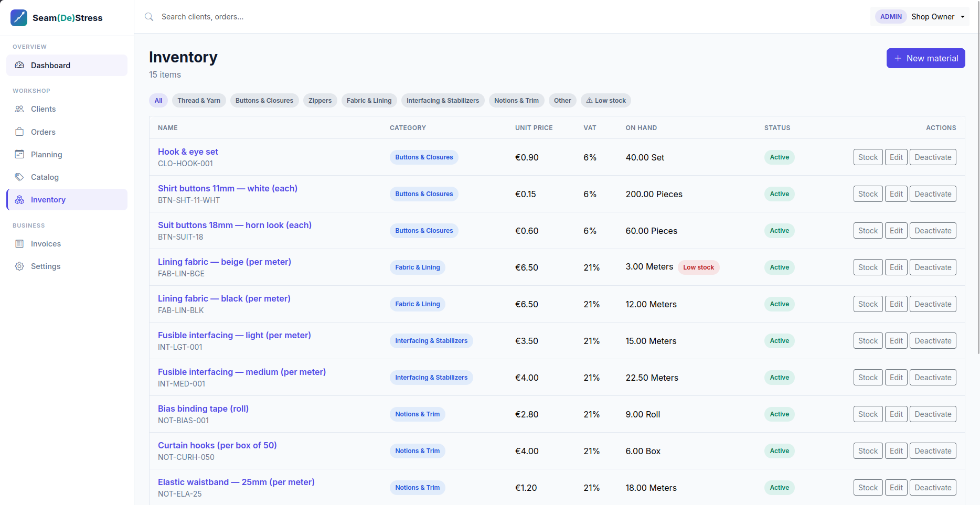Edit Shirt buttons 11mm white
The width and height of the screenshot is (980, 505).
point(896,194)
